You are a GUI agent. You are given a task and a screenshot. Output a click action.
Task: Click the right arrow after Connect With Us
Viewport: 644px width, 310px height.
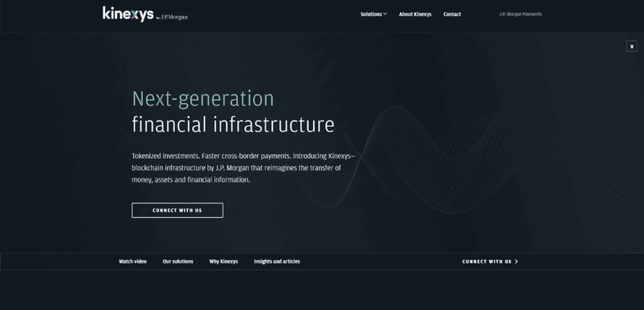click(517, 262)
